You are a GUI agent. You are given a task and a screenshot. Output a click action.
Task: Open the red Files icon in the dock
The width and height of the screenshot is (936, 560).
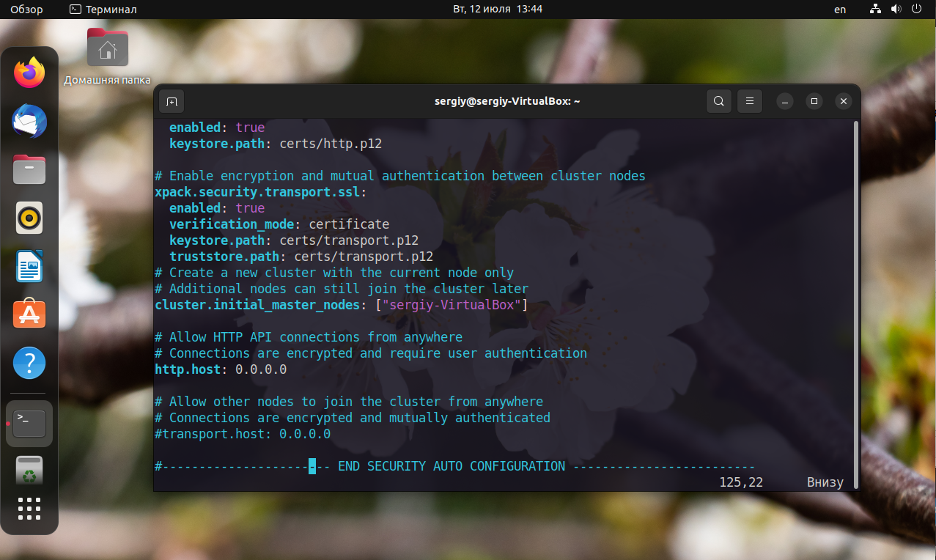click(x=29, y=169)
